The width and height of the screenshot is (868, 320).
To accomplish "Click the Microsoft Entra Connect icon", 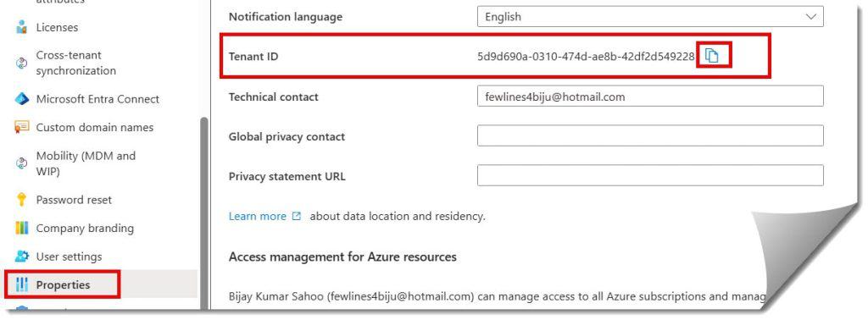I will click(x=21, y=99).
